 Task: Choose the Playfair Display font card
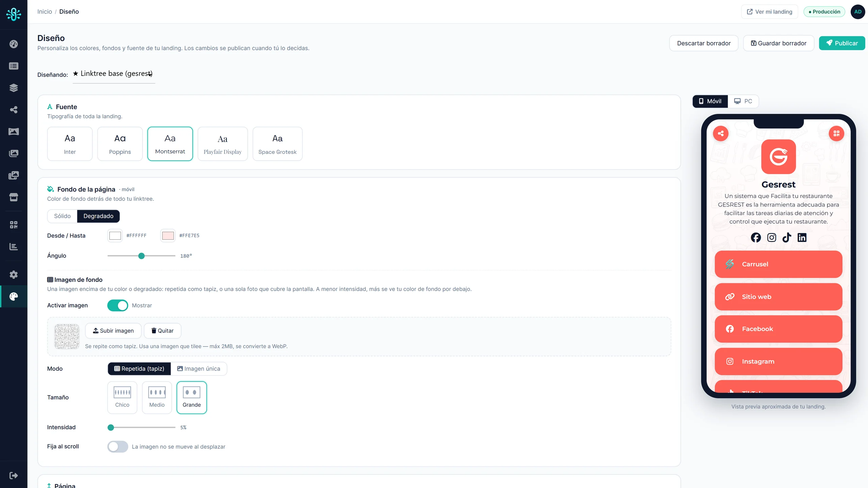point(222,144)
